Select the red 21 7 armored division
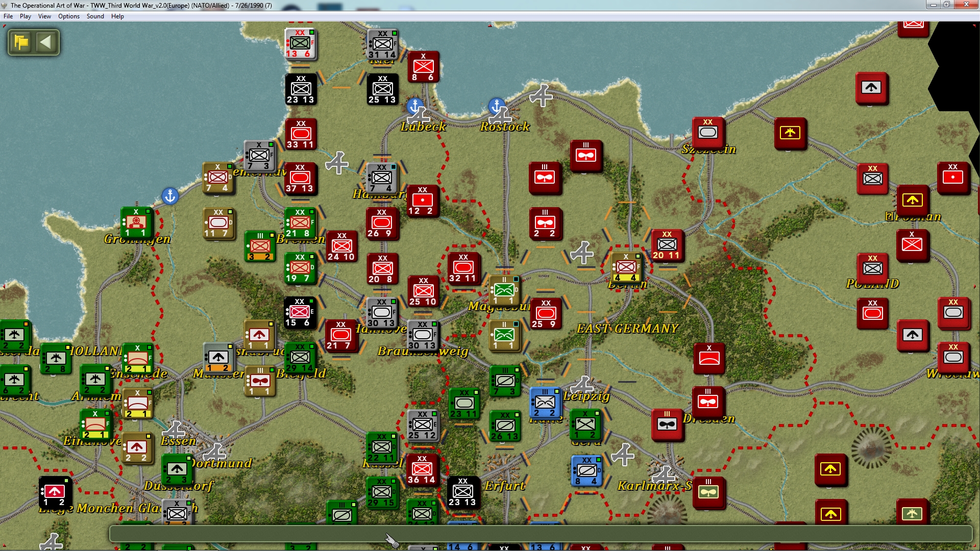 tap(340, 336)
